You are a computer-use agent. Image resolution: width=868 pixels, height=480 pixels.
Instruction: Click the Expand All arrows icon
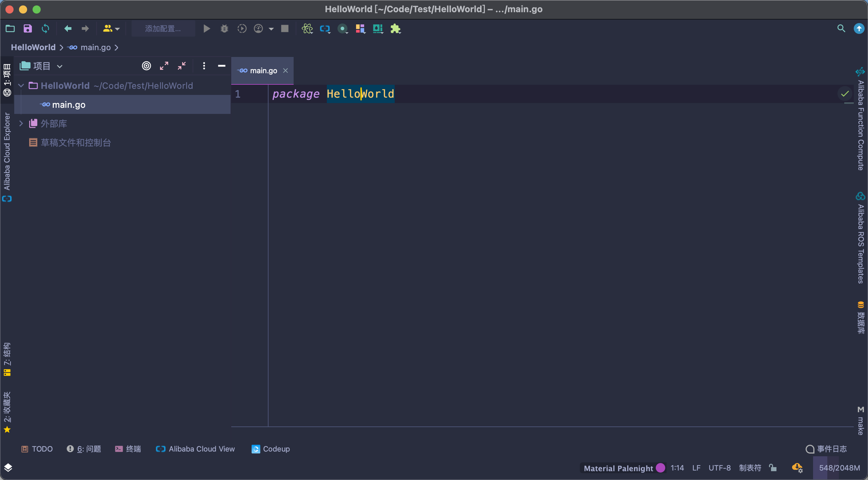click(x=164, y=66)
